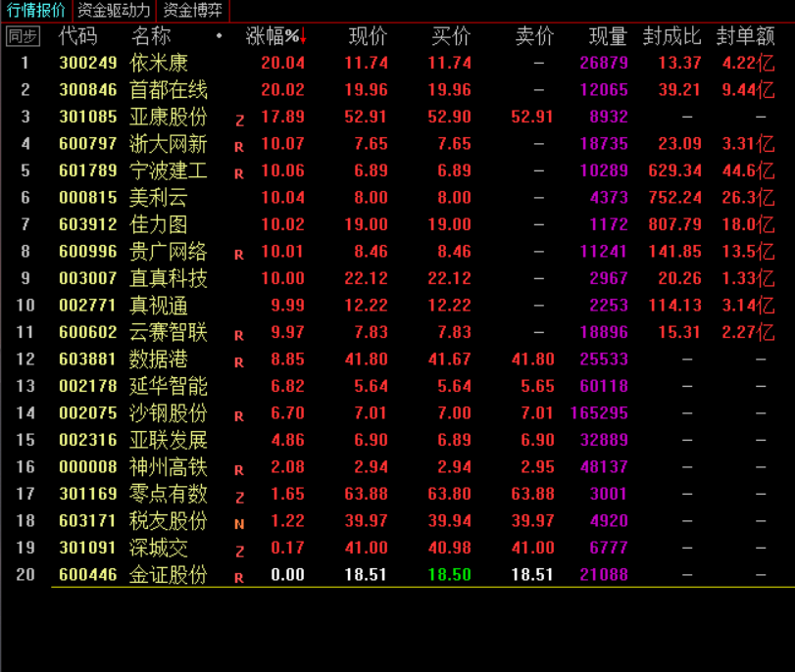
Task: Click R marker on 金证股份 row
Action: pyautogui.click(x=239, y=578)
